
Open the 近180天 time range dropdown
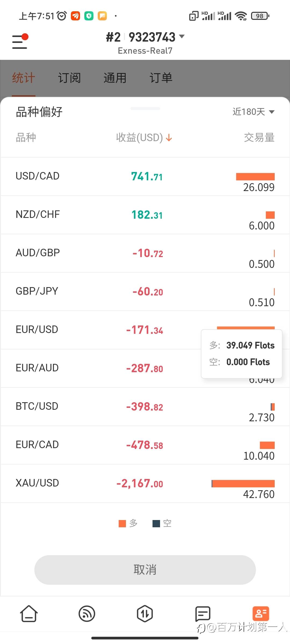(253, 112)
